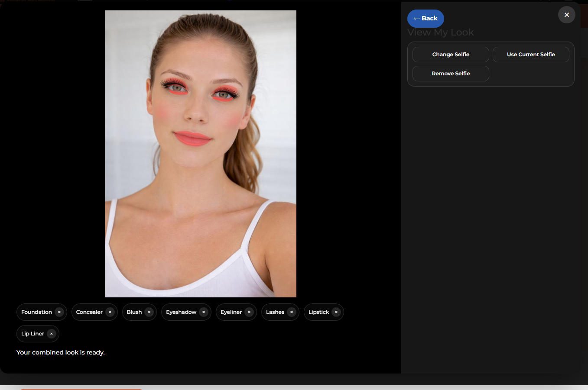Remove the Concealer product via its x icon
This screenshot has height=390, width=588.
pos(110,312)
